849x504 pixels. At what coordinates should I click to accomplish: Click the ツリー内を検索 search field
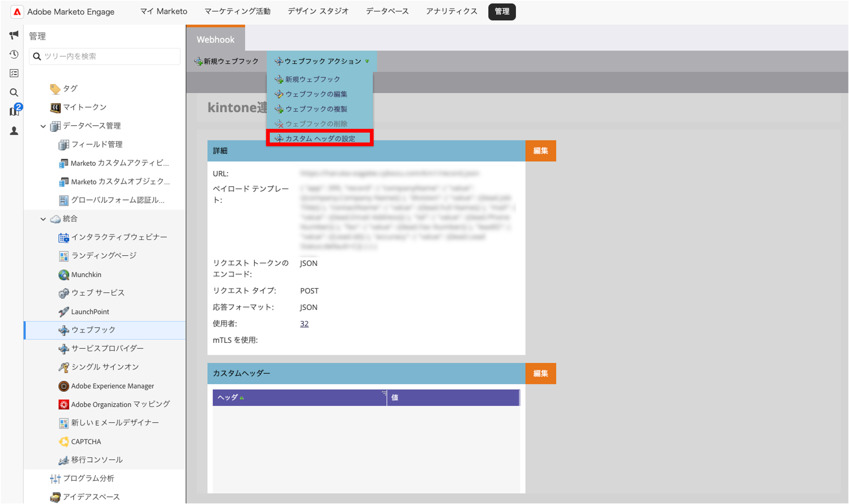(x=105, y=56)
